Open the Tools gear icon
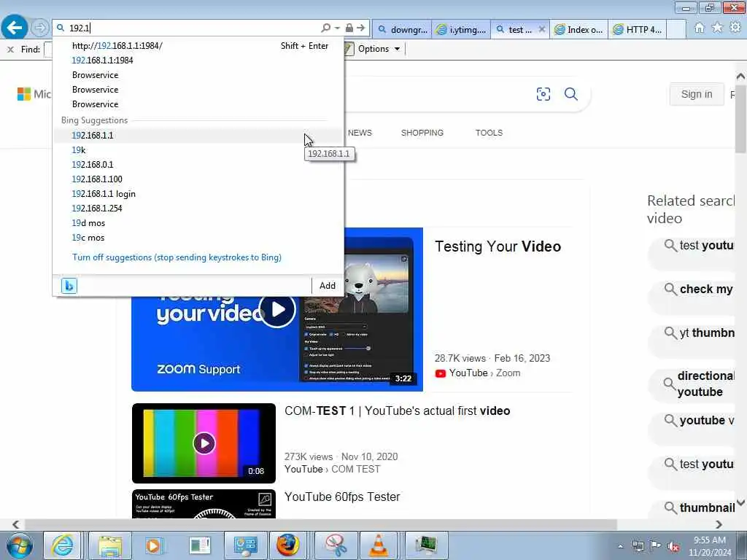The height and width of the screenshot is (560, 747). tap(735, 28)
